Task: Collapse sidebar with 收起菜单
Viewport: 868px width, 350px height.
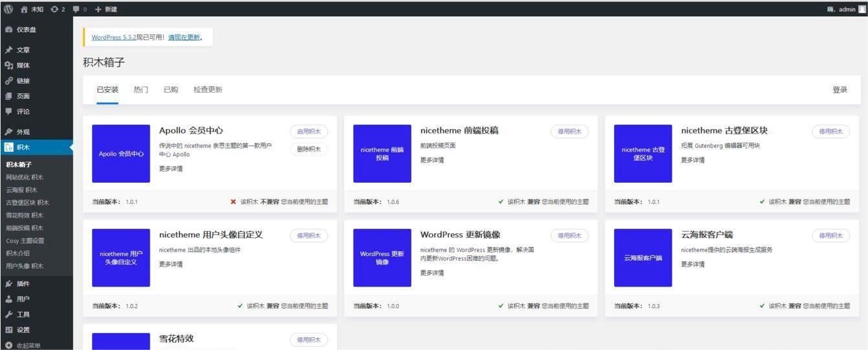Action: pos(27,345)
